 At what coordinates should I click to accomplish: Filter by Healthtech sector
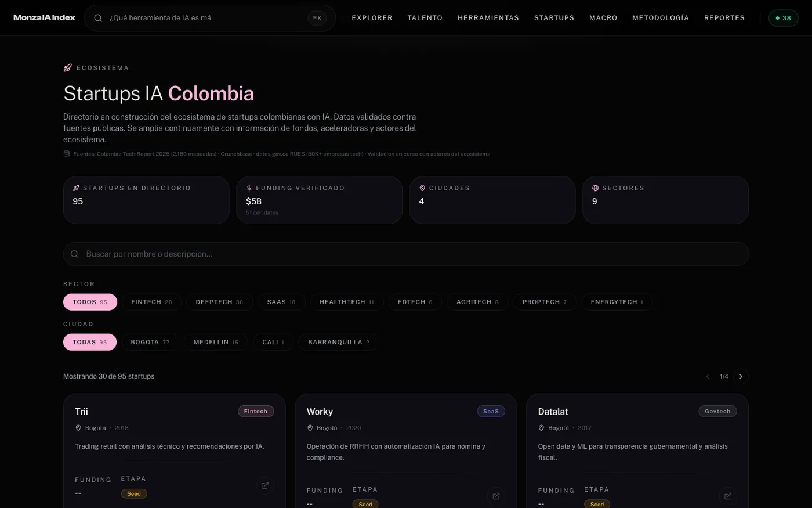click(x=346, y=302)
